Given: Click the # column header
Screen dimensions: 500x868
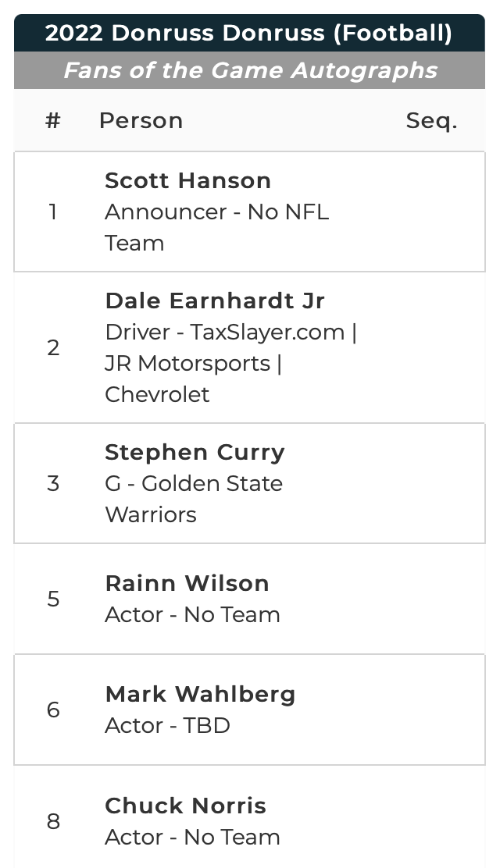Looking at the screenshot, I should (x=53, y=120).
